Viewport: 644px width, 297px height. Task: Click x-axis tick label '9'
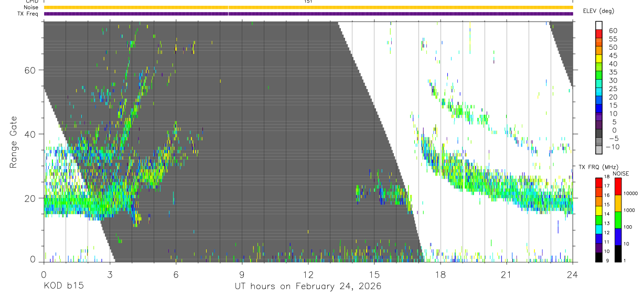(242, 274)
